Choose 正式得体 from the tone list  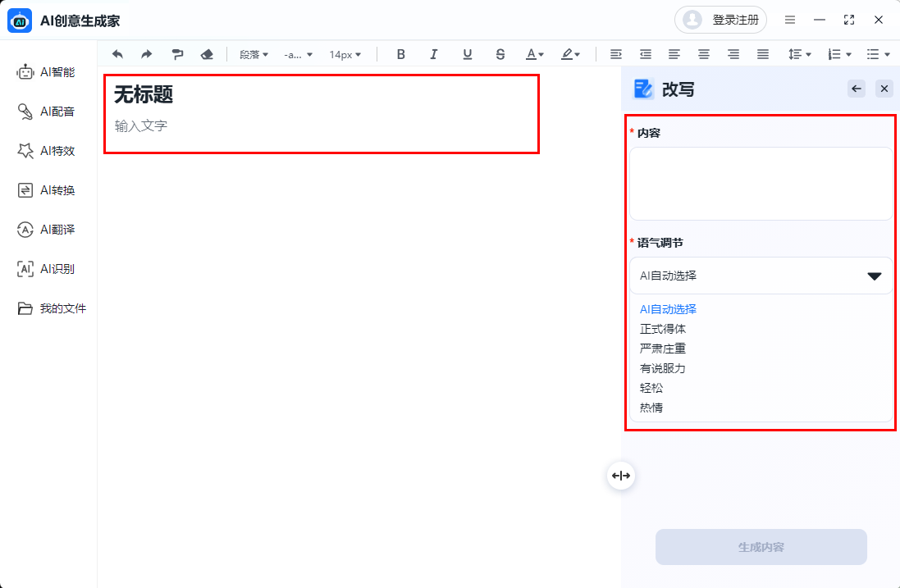click(x=661, y=328)
